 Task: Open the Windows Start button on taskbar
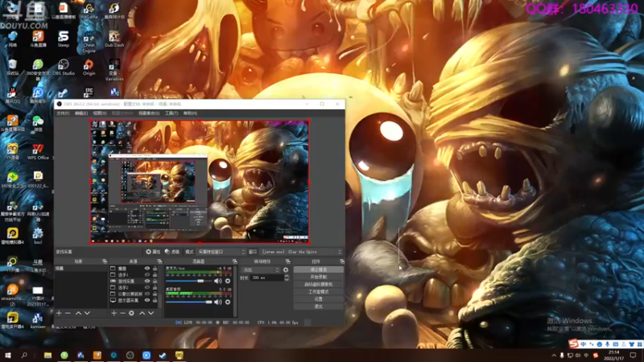7,356
